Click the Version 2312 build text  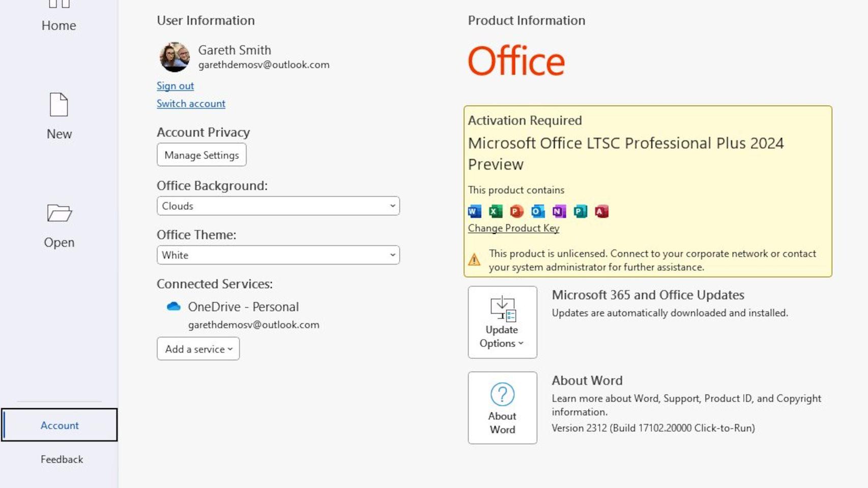coord(653,428)
